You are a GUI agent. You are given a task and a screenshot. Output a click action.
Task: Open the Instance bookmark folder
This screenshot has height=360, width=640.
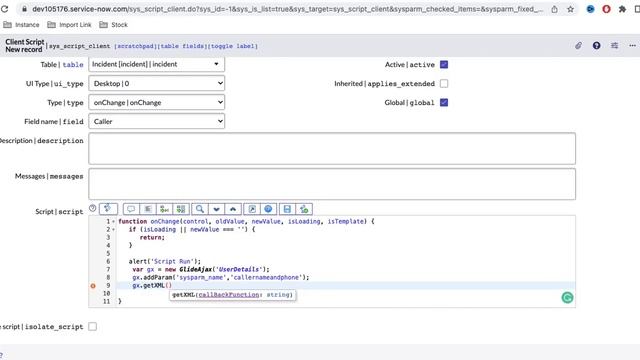[x=21, y=25]
